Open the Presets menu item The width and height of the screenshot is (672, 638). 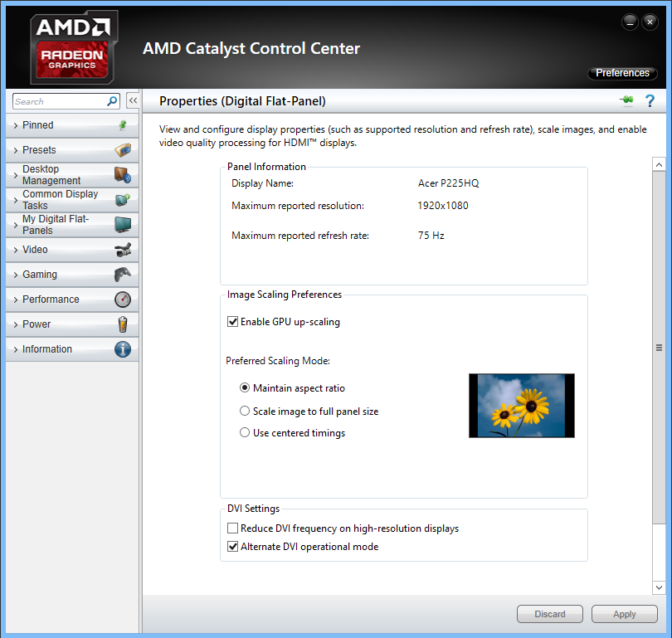click(72, 150)
